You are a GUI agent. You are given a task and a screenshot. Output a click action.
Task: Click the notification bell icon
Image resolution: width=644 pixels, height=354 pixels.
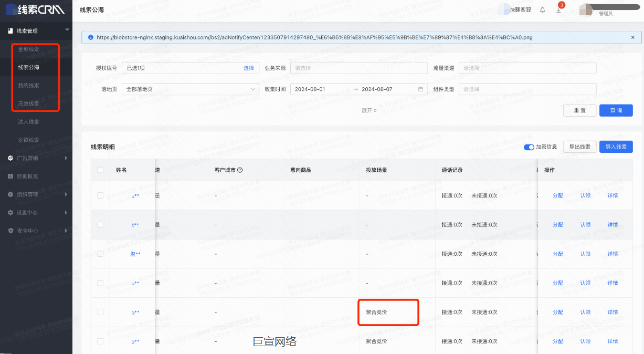point(544,8)
